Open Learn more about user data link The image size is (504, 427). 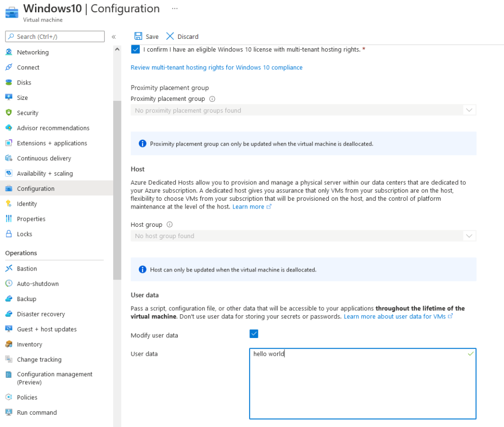click(395, 316)
